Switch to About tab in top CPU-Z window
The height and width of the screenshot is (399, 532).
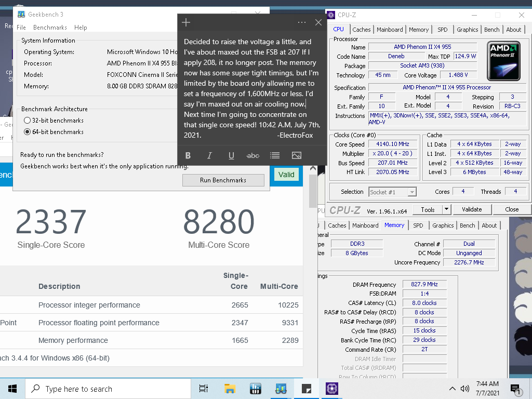pos(514,30)
